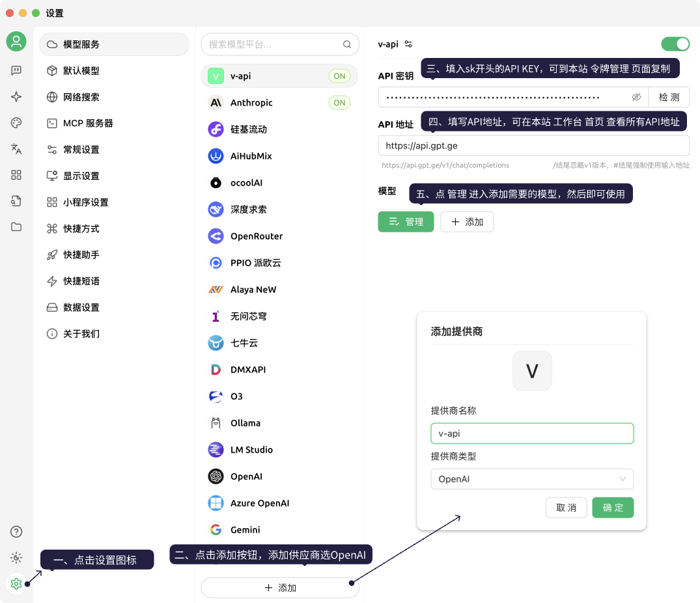Open 快捷方式 settings section
This screenshot has width=700, height=603.
pyautogui.click(x=114, y=229)
